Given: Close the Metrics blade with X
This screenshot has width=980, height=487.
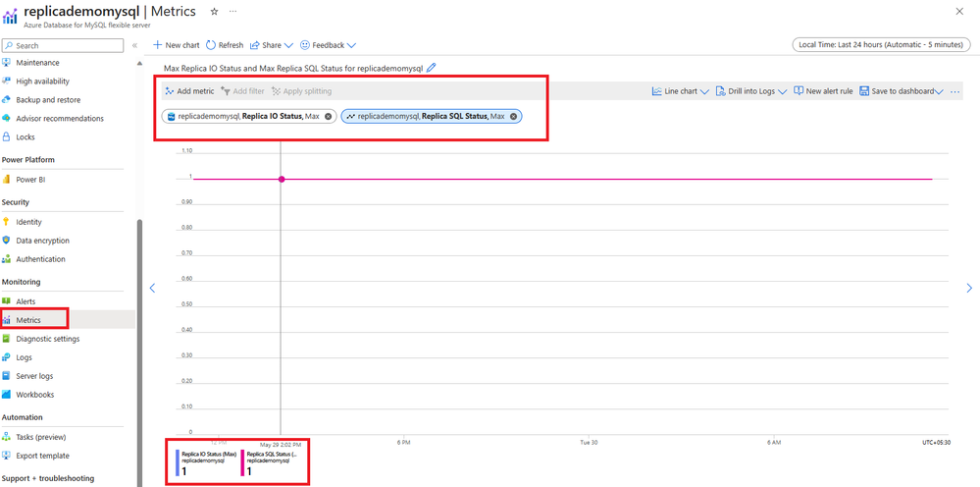Looking at the screenshot, I should [x=959, y=11].
